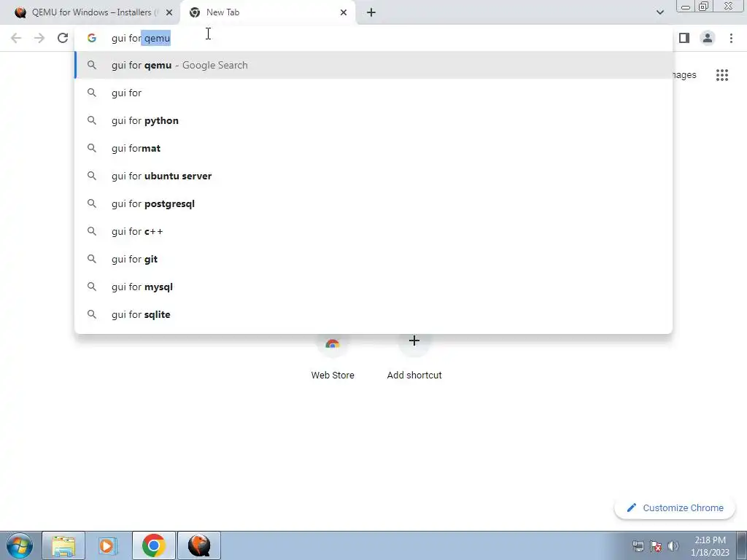Choose suggestion 'gui for qemu - Google Search'

(x=373, y=65)
